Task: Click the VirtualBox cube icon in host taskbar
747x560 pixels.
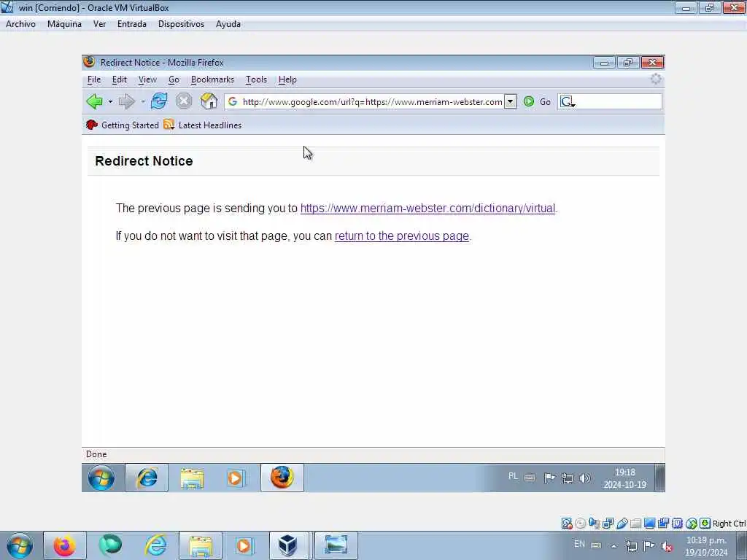Action: point(287,545)
